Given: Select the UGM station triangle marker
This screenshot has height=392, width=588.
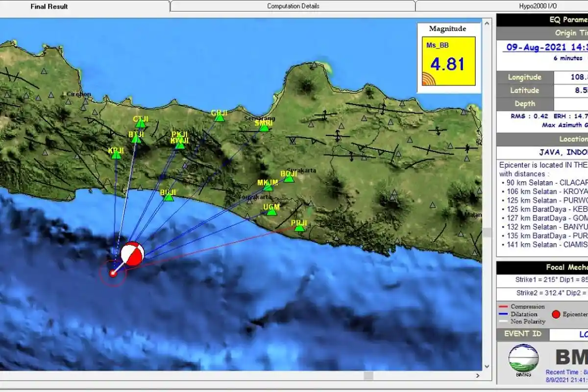Looking at the screenshot, I should click(271, 214).
